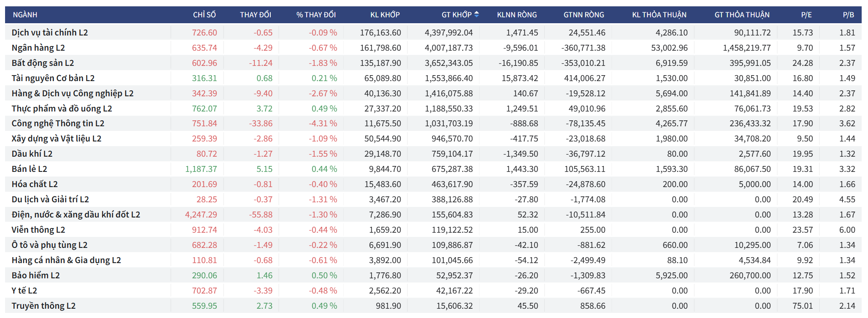Click Công nghệ Thông tin L2 sector name
This screenshot has width=868, height=318.
(58, 123)
